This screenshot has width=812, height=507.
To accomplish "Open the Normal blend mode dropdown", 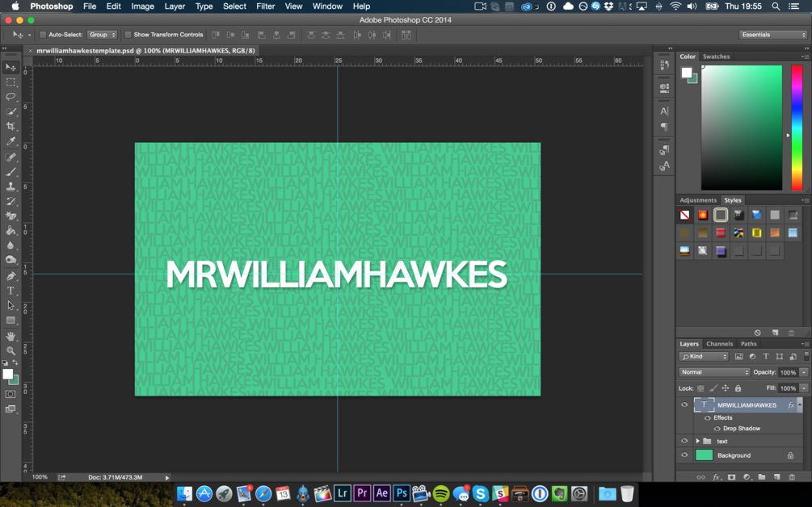I will 713,372.
